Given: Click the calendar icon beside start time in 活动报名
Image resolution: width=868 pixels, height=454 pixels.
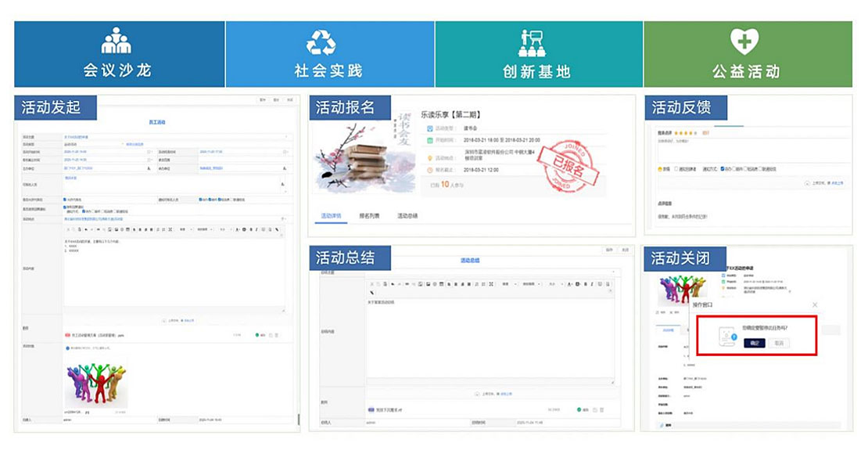Looking at the screenshot, I should [430, 139].
